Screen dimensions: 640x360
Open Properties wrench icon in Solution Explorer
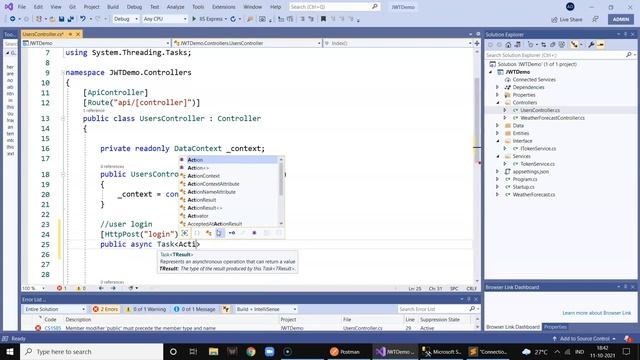pos(591,45)
